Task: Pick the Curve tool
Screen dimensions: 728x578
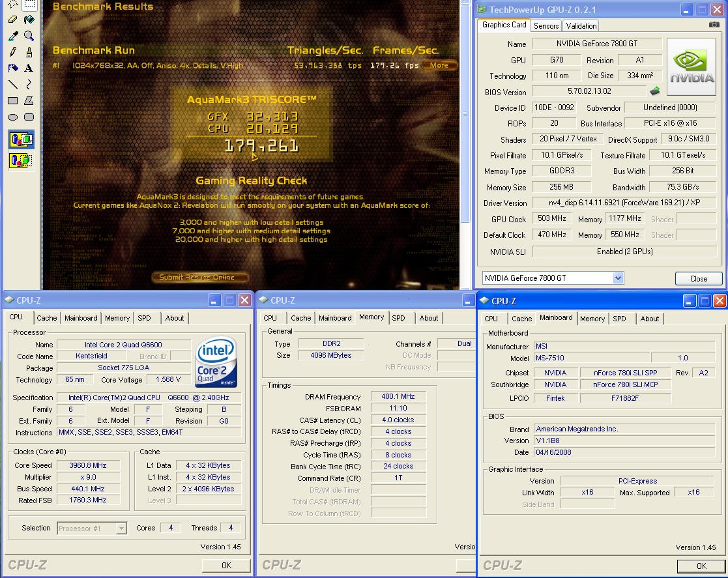Action: [29, 85]
